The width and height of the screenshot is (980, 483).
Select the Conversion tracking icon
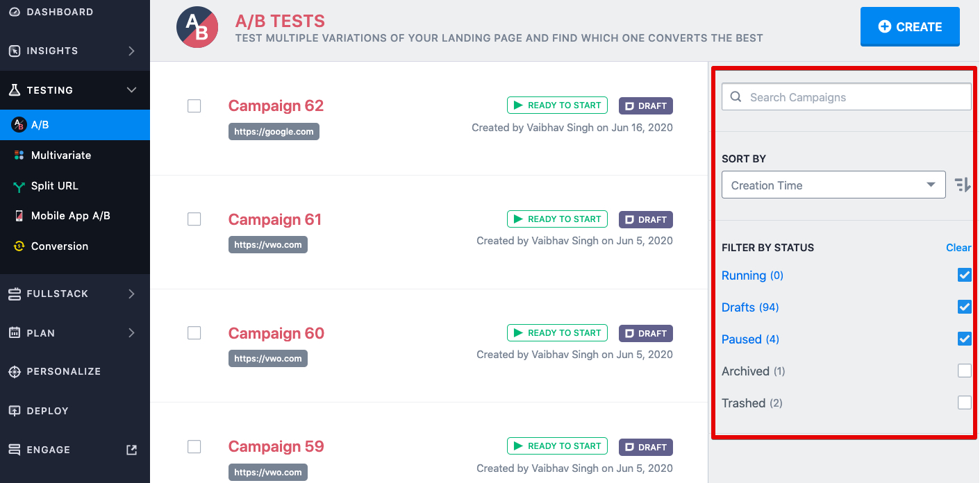coord(17,246)
